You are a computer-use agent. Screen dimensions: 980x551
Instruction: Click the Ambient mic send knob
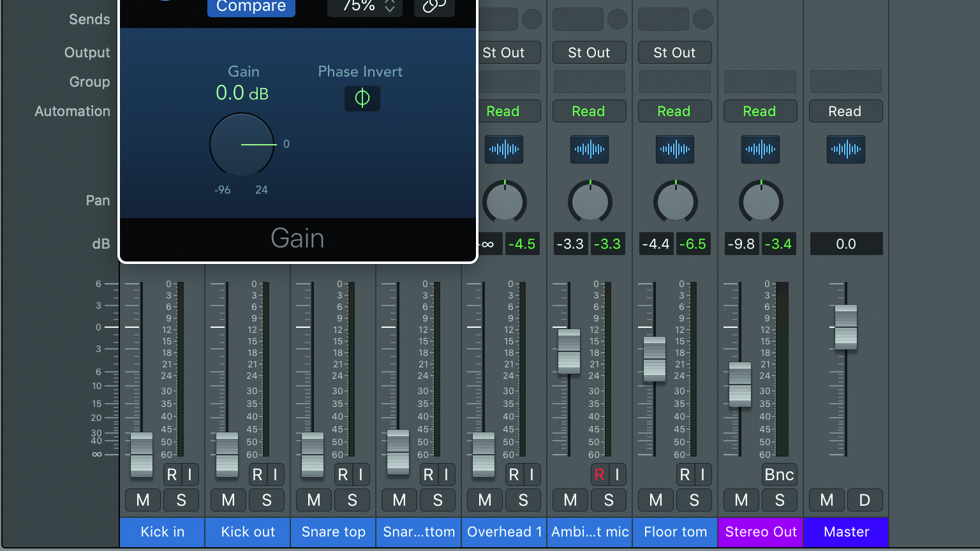click(618, 19)
